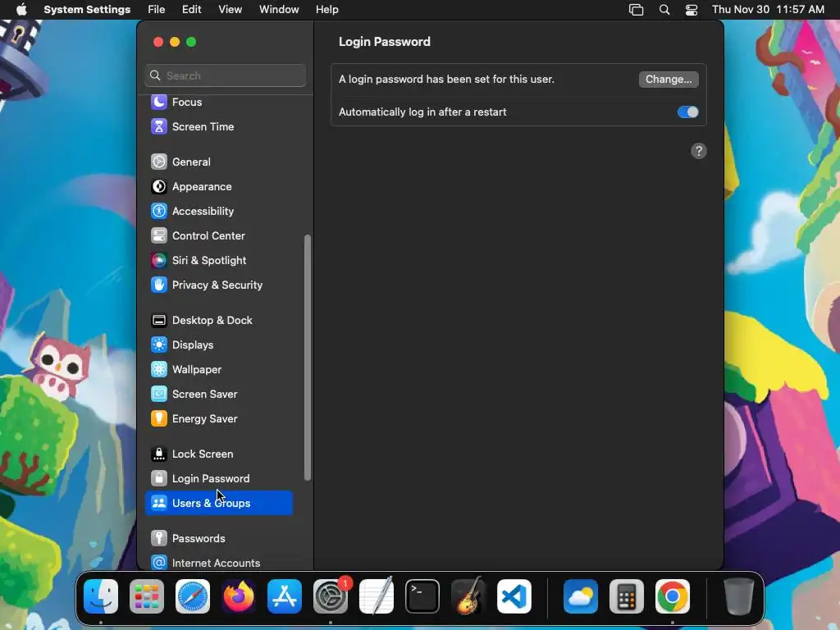Open GarageBand from the Dock
This screenshot has height=630, width=840.
click(468, 596)
